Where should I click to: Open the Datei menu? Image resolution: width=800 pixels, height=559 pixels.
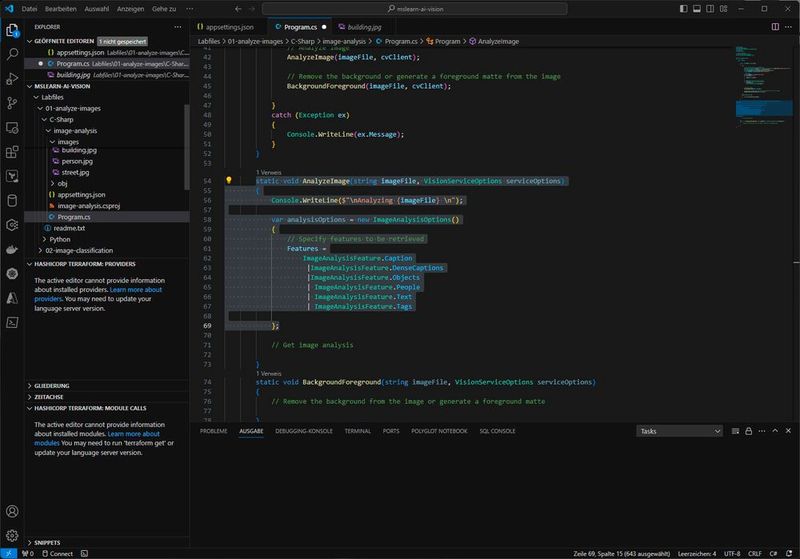click(x=29, y=8)
